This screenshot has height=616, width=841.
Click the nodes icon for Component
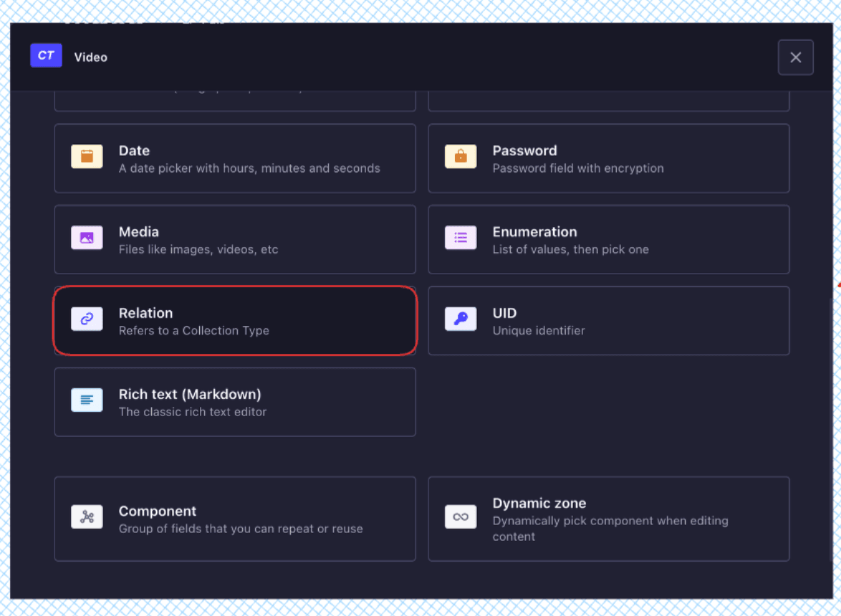(87, 516)
